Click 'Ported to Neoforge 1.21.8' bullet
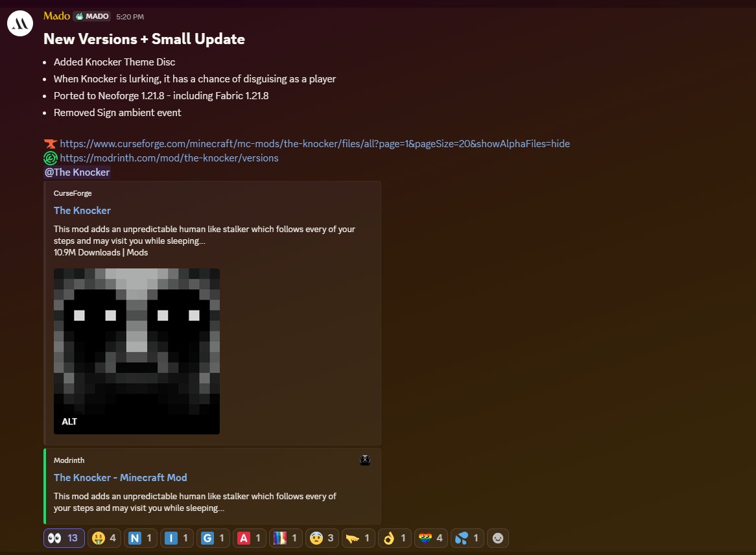Screen dimensions: 756x555 click(161, 96)
